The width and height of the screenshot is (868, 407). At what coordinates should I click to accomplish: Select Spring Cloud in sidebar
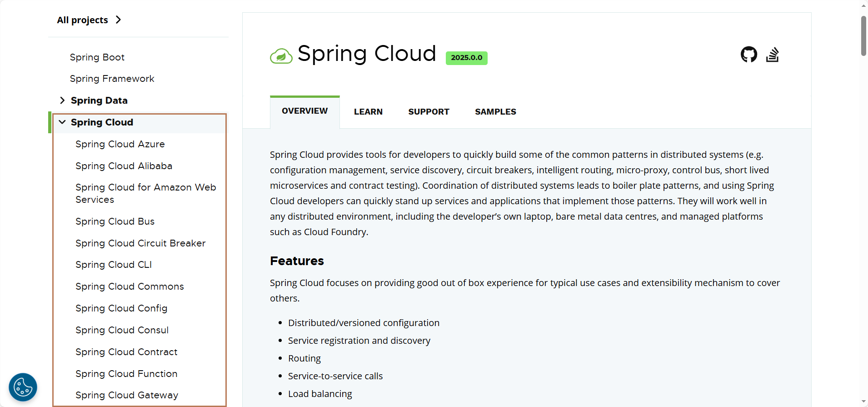tap(102, 122)
